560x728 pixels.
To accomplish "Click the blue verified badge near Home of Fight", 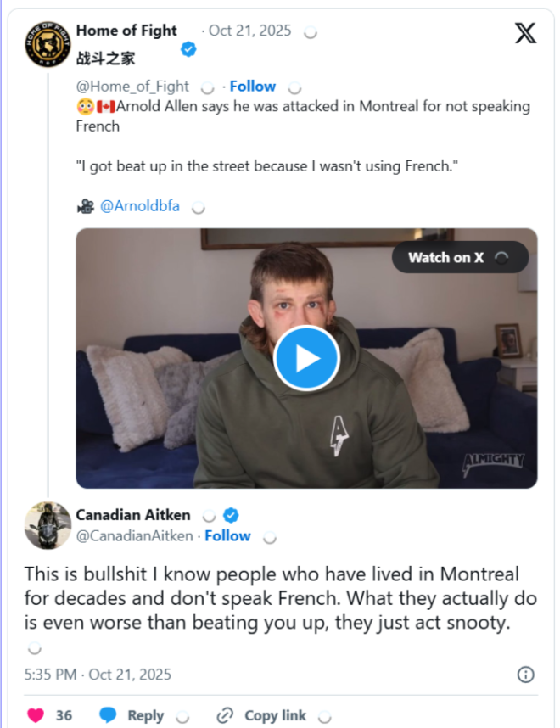I will click(188, 50).
